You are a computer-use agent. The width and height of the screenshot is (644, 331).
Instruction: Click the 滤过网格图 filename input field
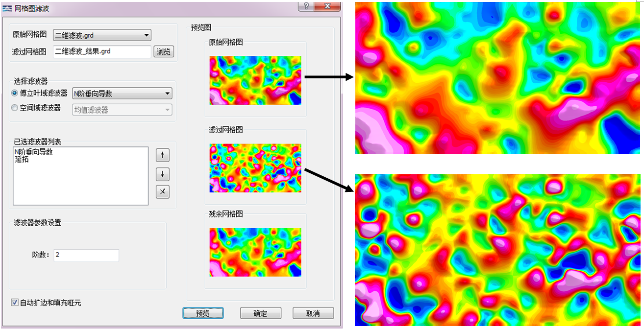coord(102,51)
